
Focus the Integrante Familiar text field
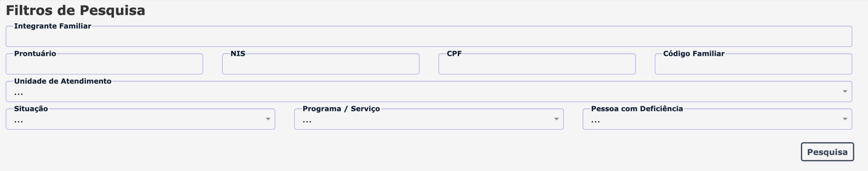tap(429, 37)
